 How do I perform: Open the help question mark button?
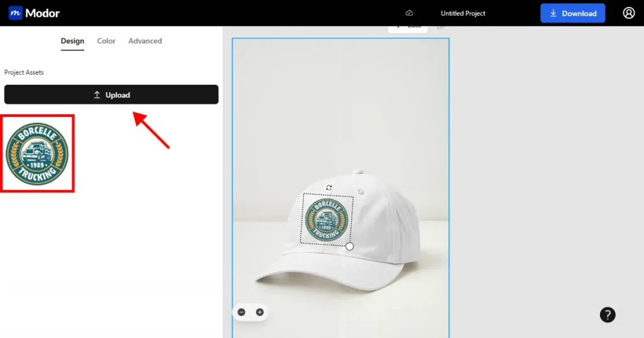click(x=608, y=315)
